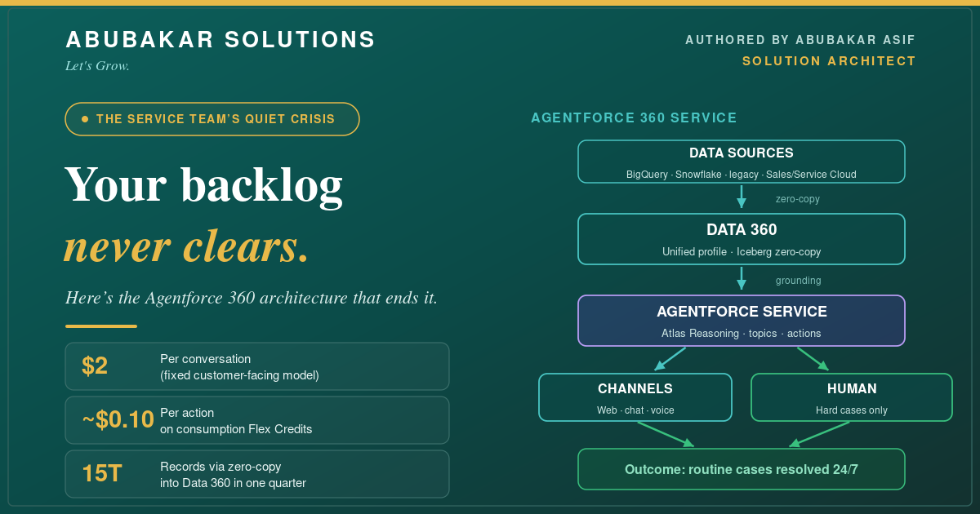Image resolution: width=980 pixels, height=514 pixels.
Task: Click the 15T figure
Action: [x=101, y=474]
